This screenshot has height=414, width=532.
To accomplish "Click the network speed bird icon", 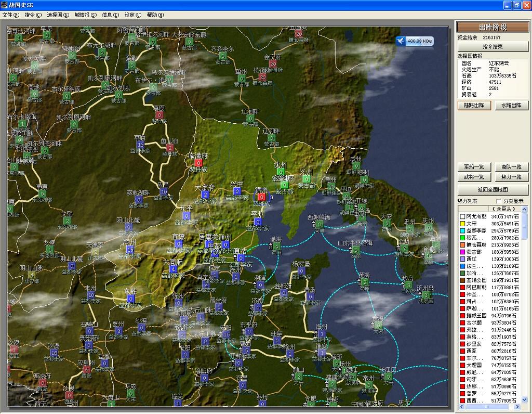I will [x=400, y=41].
